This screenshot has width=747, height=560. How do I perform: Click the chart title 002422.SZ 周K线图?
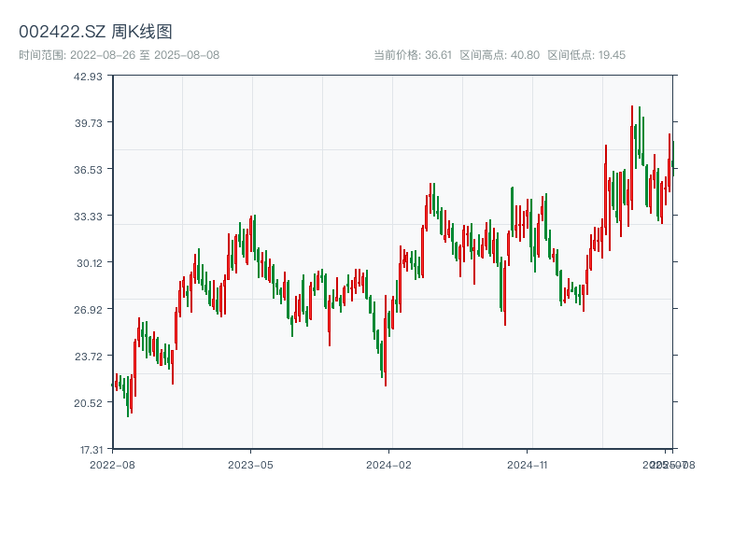[95, 33]
